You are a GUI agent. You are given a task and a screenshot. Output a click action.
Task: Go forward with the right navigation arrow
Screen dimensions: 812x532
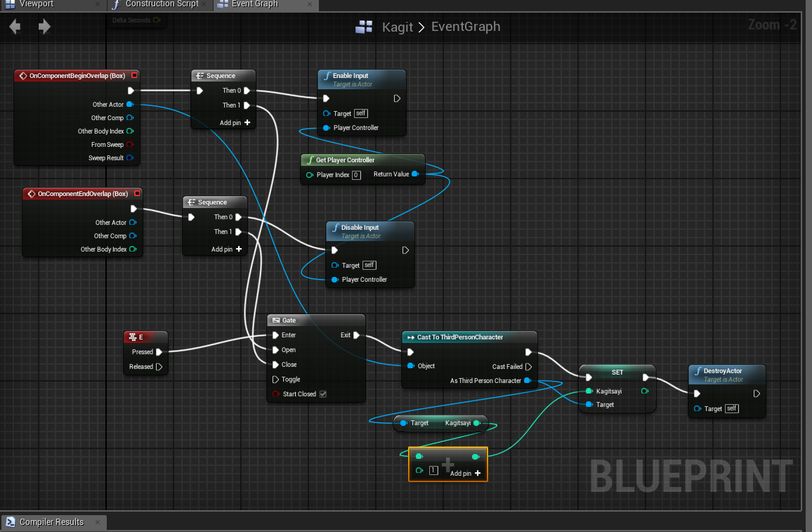click(44, 27)
